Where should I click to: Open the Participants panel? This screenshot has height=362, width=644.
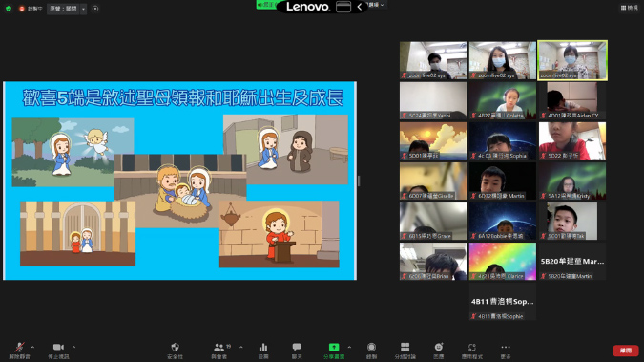click(x=219, y=347)
